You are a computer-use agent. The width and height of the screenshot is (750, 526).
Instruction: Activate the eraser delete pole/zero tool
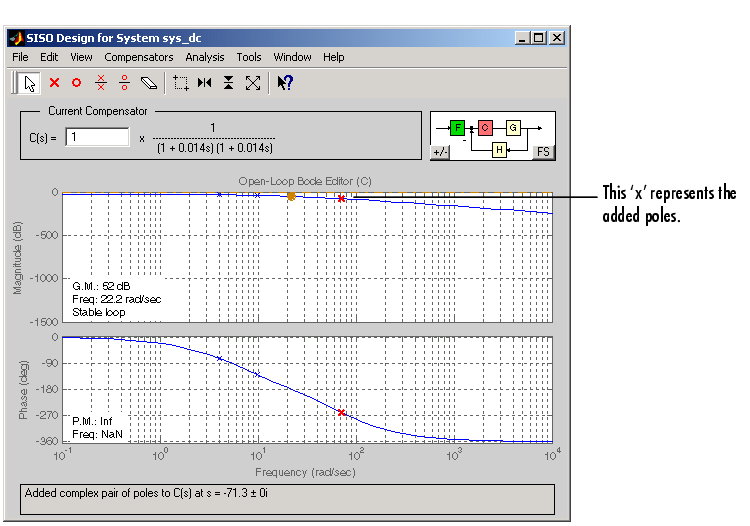148,83
